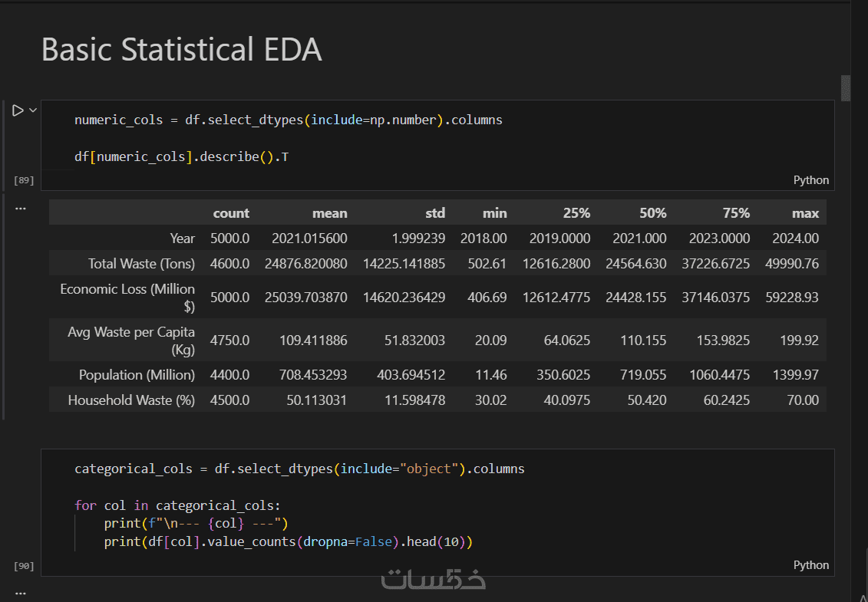
Task: Click the execution count 89 label
Action: pos(25,180)
